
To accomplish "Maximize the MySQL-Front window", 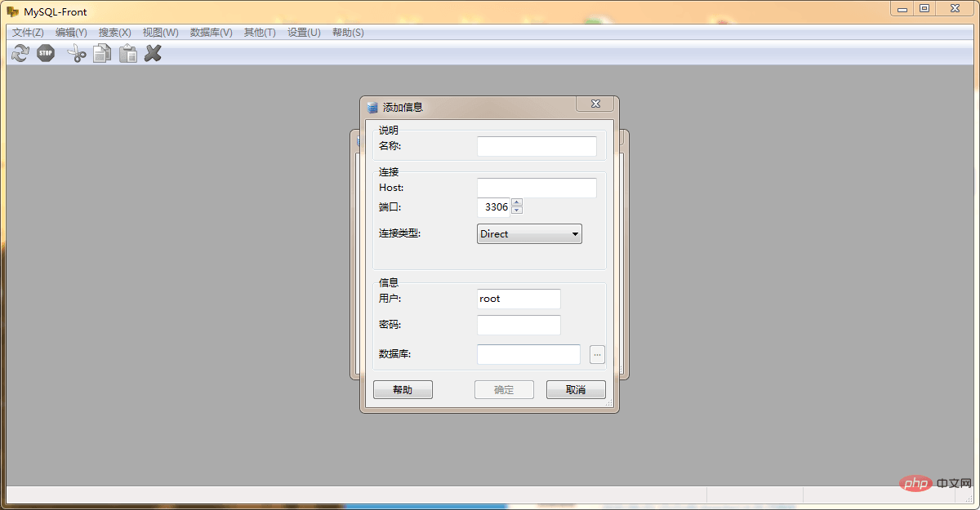I will 924,8.
